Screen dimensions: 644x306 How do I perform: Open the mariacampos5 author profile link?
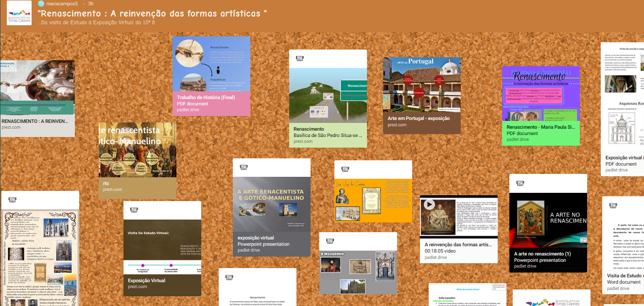(61, 4)
